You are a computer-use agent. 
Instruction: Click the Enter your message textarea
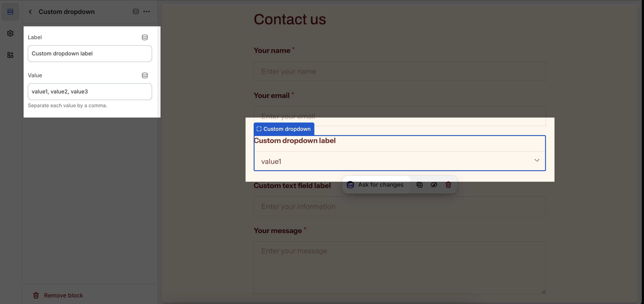[400, 268]
